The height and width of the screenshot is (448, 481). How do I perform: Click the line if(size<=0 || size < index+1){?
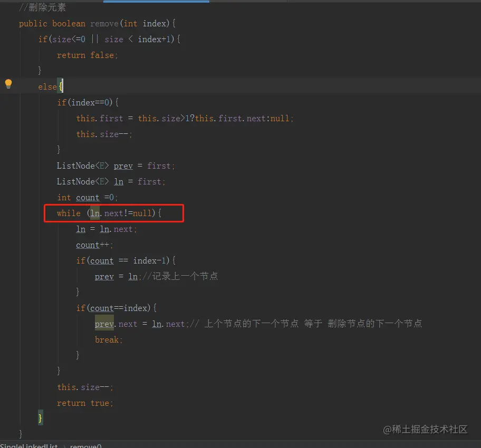(110, 39)
